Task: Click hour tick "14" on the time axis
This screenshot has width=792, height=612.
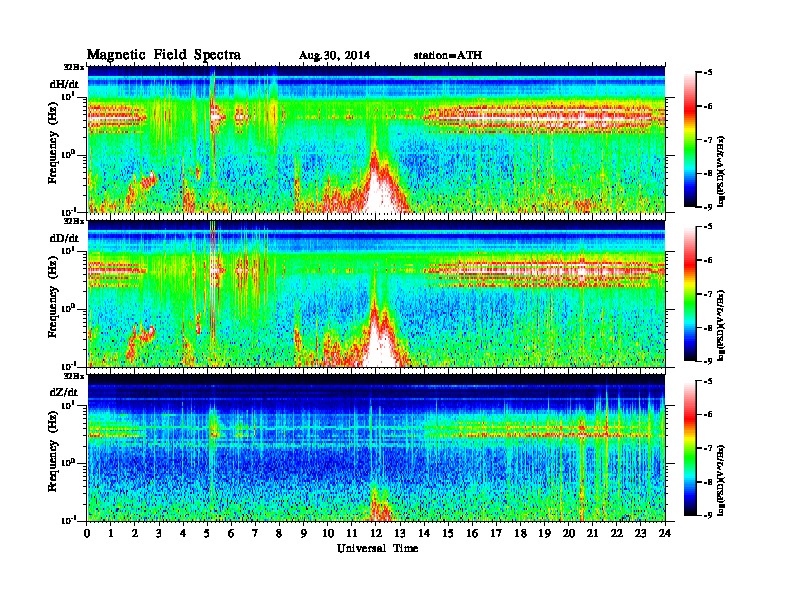Action: (x=424, y=533)
